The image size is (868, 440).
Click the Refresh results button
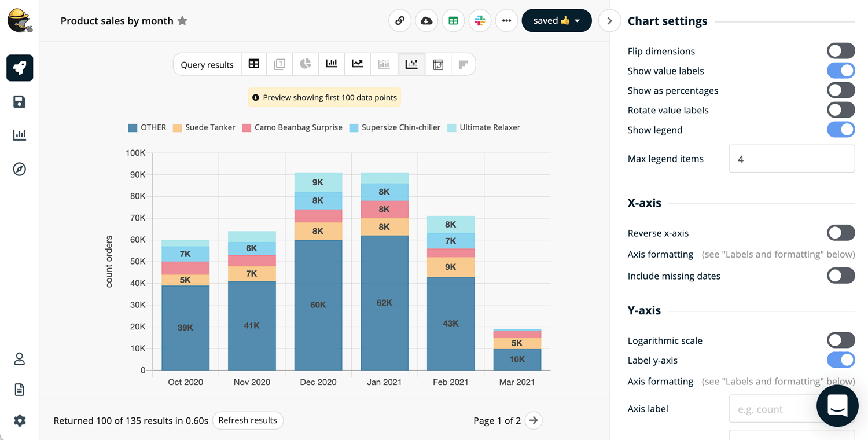(248, 420)
